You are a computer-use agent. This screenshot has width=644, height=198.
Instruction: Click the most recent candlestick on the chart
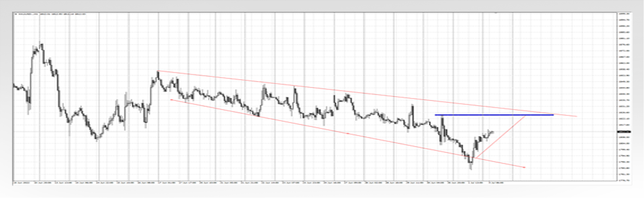[x=492, y=132]
